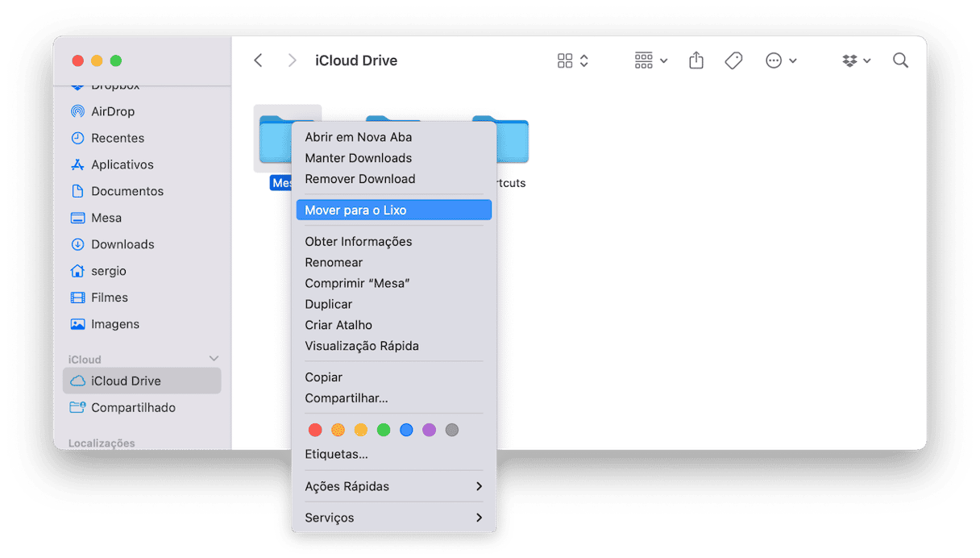Choose Manter Downloads
Image resolution: width=980 pixels, height=558 pixels.
tap(393, 158)
